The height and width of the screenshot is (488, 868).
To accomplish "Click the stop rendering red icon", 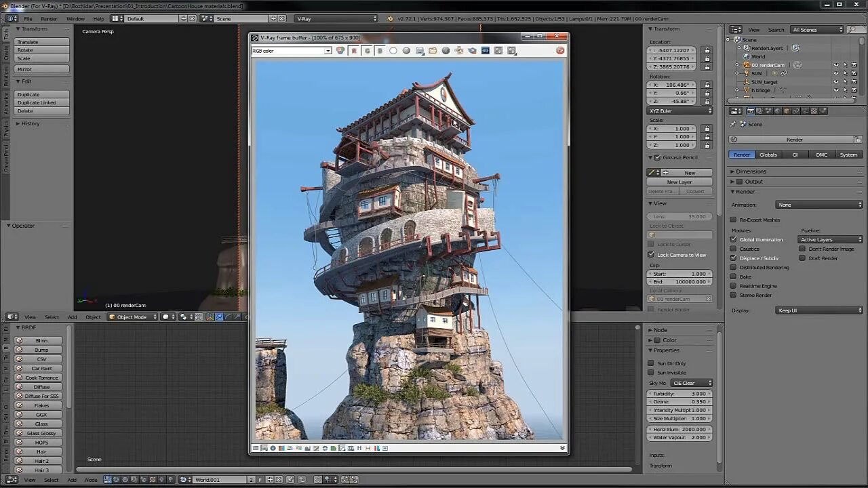I will pyautogui.click(x=560, y=50).
